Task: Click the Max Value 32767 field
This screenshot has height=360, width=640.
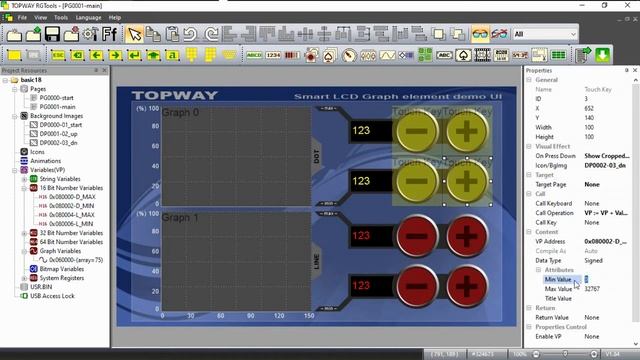Action: pos(607,289)
